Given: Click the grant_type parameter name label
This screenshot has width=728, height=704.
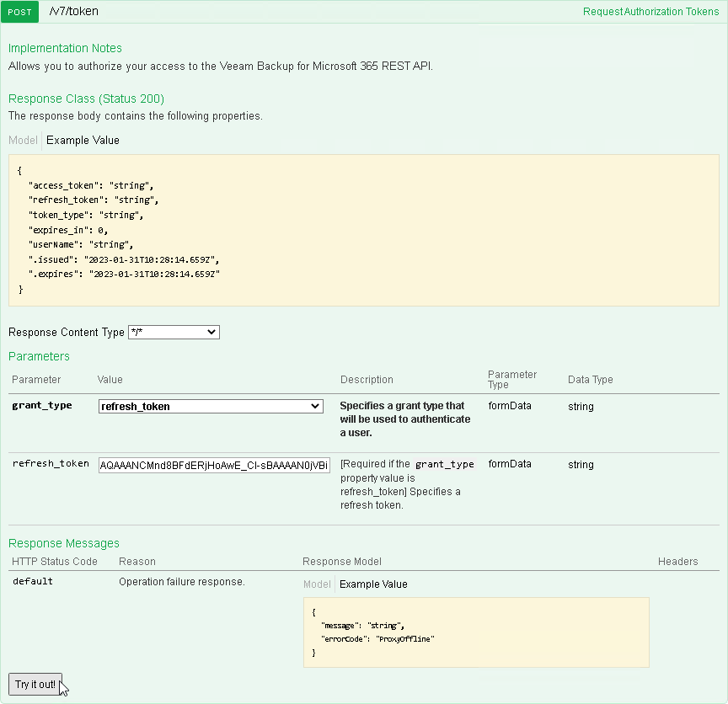Looking at the screenshot, I should pyautogui.click(x=42, y=406).
